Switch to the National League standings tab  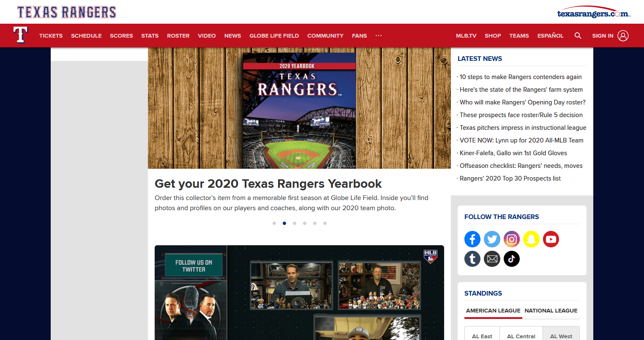click(551, 310)
